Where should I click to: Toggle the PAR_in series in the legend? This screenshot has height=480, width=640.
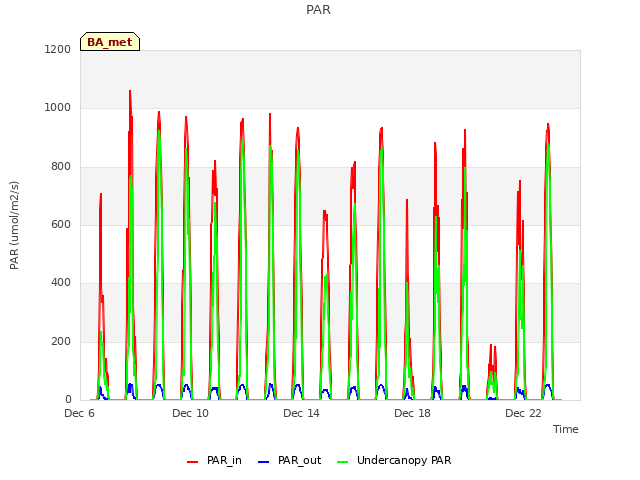click(214, 460)
